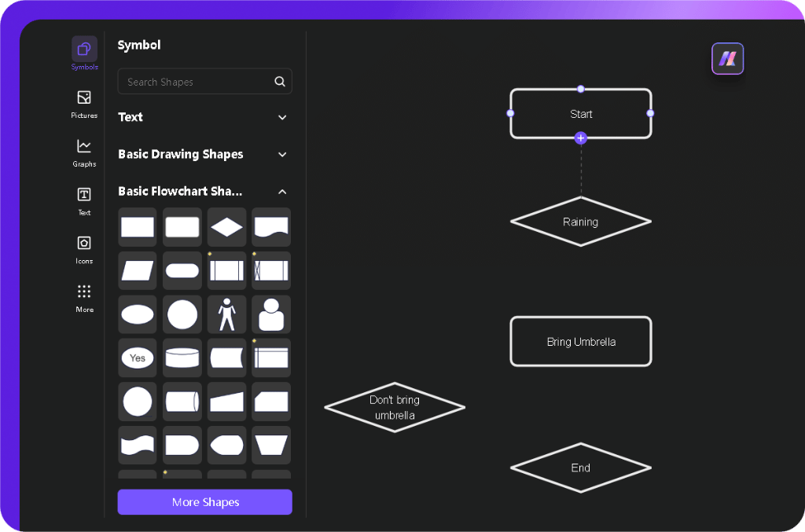This screenshot has width=805, height=532.
Task: Open the Graphs sidebar panel
Action: pos(84,148)
